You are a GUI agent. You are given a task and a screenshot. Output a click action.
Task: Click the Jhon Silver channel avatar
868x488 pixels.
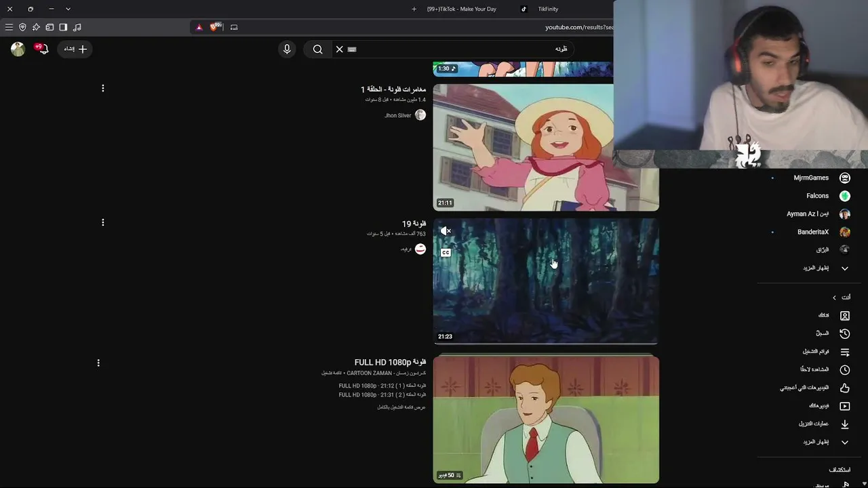tap(420, 115)
